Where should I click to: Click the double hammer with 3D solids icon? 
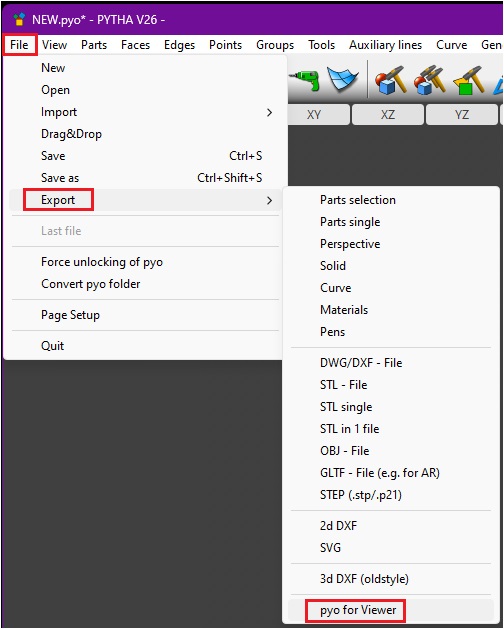pyautogui.click(x=429, y=80)
